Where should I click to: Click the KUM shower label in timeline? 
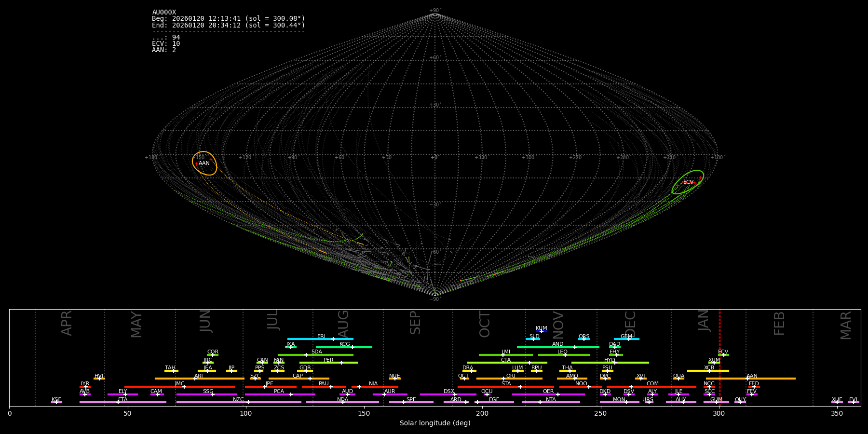pos(541,328)
